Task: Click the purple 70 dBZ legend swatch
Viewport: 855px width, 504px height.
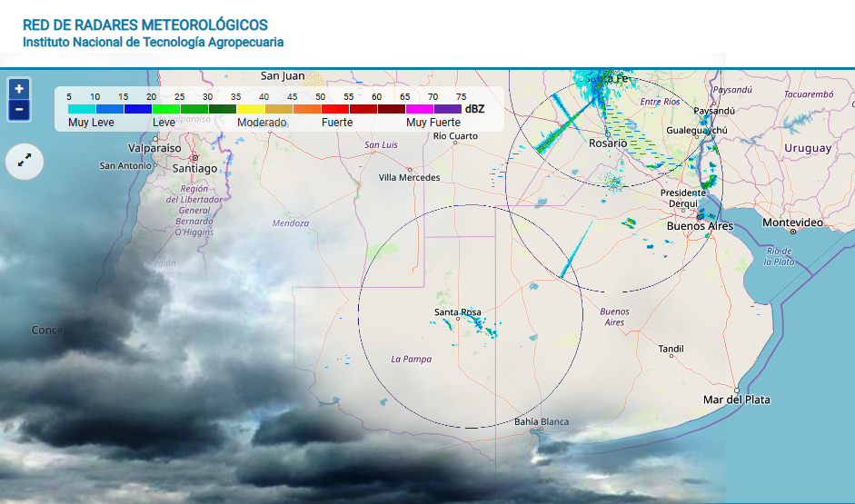Action: [448, 109]
